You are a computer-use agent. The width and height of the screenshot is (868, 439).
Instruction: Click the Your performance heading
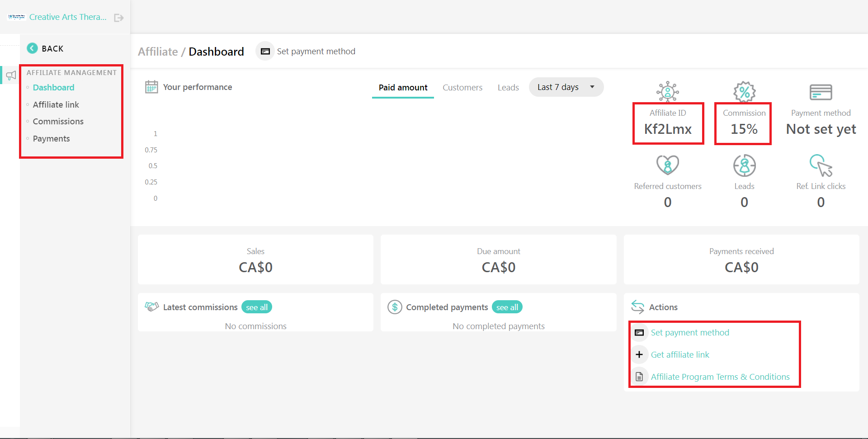(x=198, y=87)
